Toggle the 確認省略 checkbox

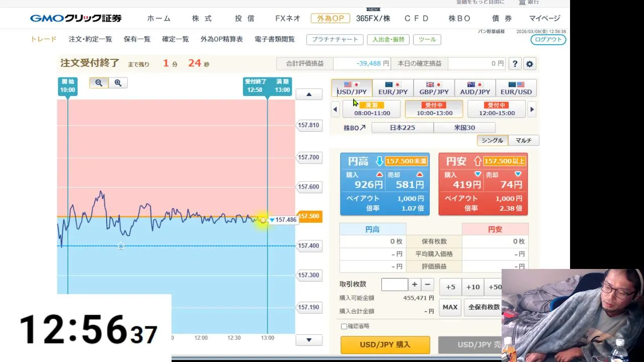[344, 326]
